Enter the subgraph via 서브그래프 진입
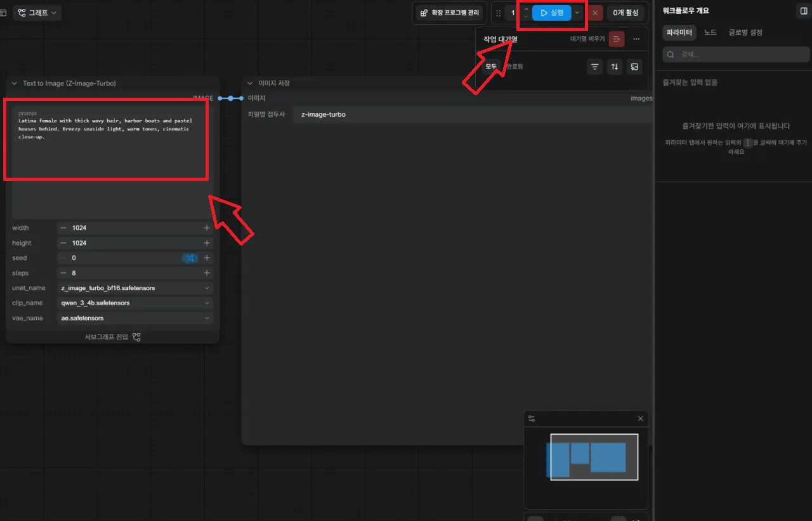The width and height of the screenshot is (812, 521). 113,337
